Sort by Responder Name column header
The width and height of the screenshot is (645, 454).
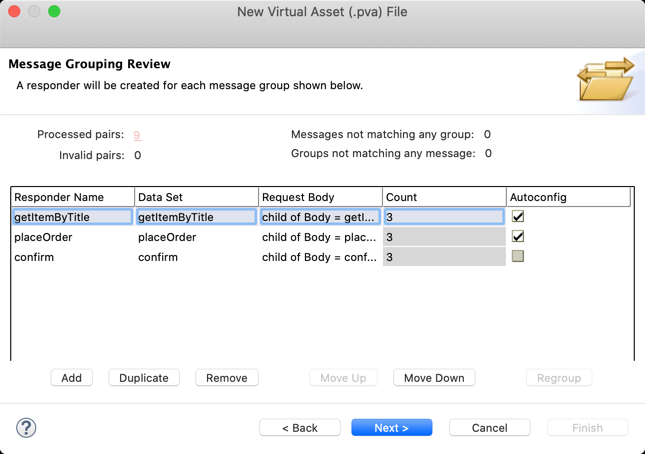[x=73, y=197]
